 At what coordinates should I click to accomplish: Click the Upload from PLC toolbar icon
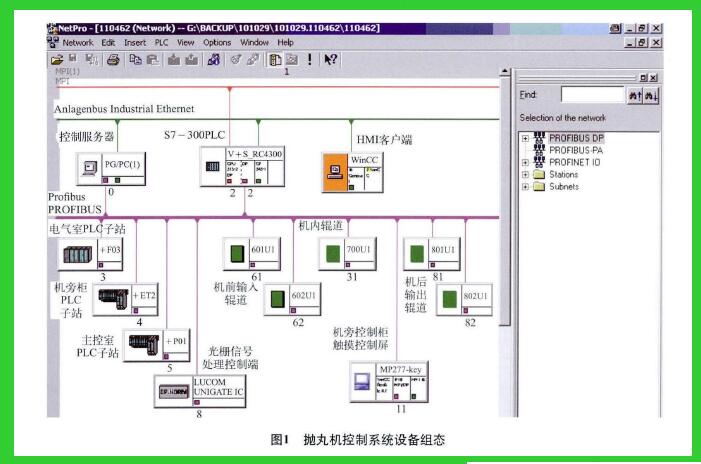pyautogui.click(x=192, y=59)
